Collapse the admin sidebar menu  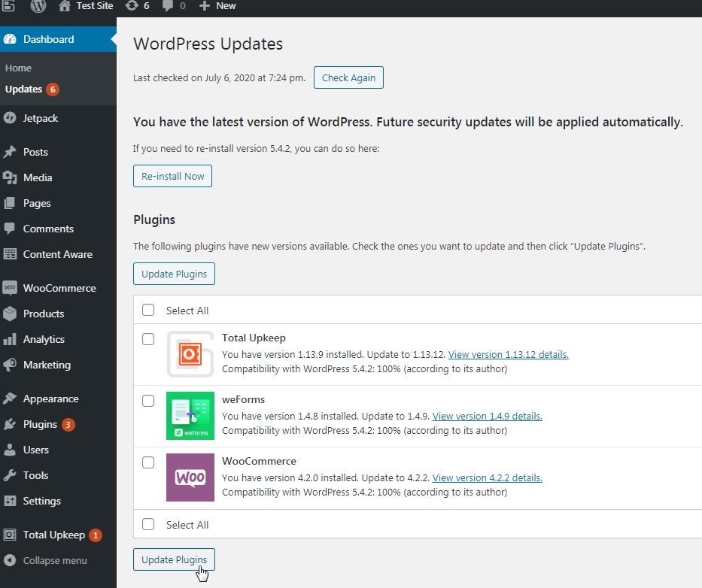[x=54, y=560]
